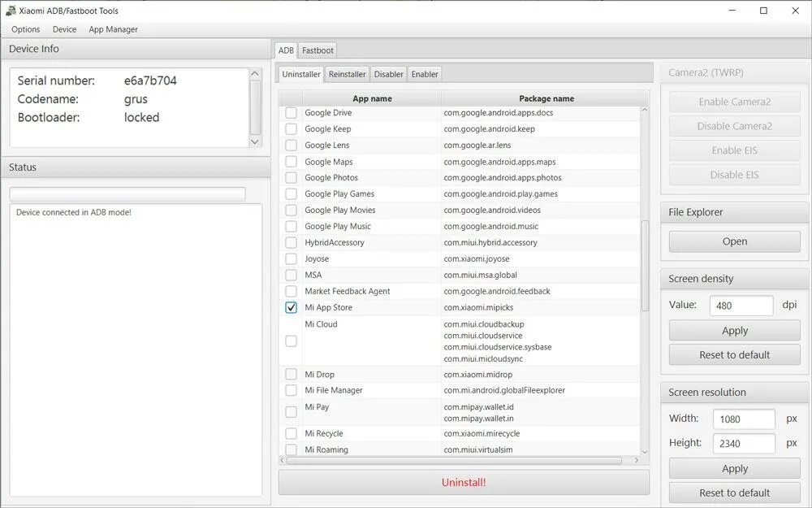Check the HybridAccessory checkbox

coord(291,242)
